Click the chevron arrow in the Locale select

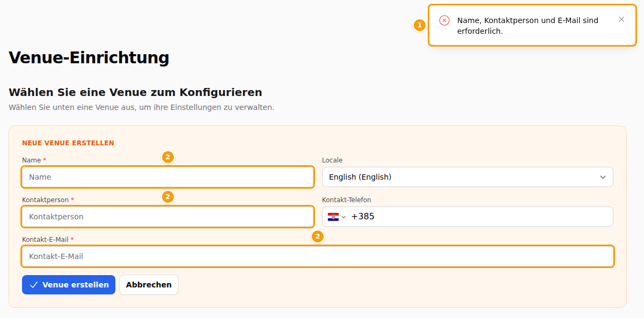click(603, 177)
